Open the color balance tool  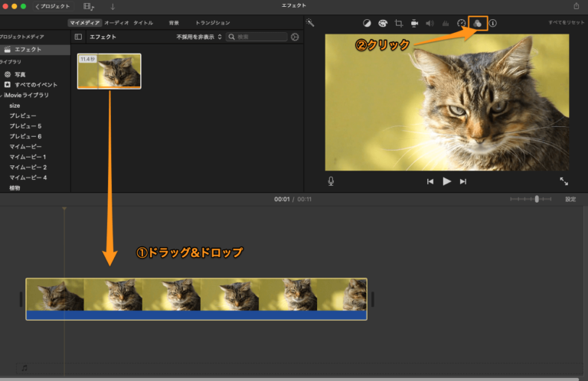click(367, 23)
